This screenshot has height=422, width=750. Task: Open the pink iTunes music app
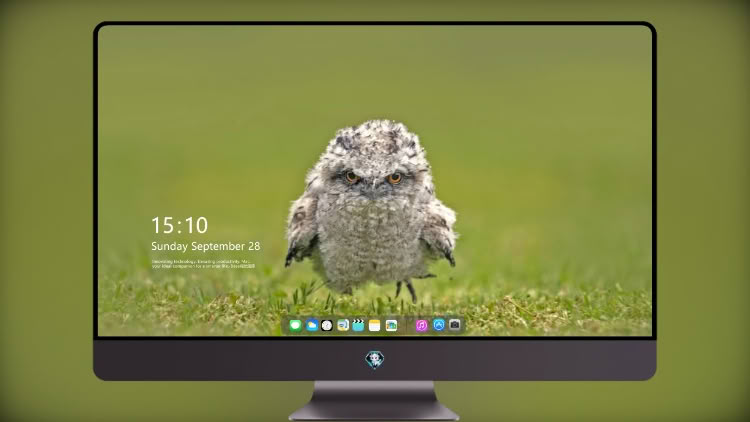pyautogui.click(x=421, y=325)
